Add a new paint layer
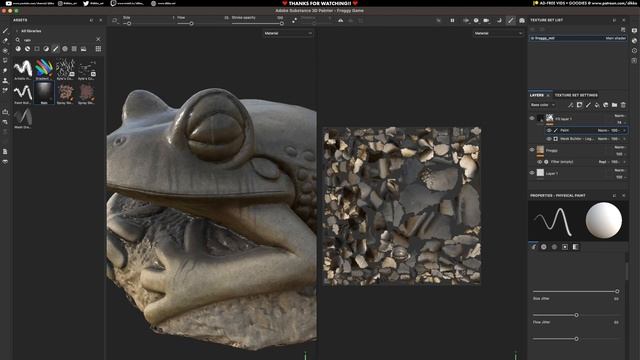640x360 pixels. click(x=588, y=105)
